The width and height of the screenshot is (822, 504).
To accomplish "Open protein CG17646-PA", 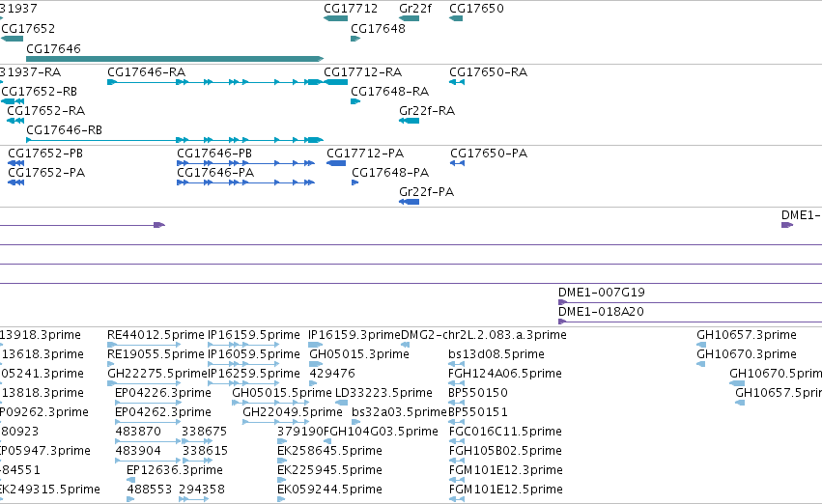I will 246,182.
